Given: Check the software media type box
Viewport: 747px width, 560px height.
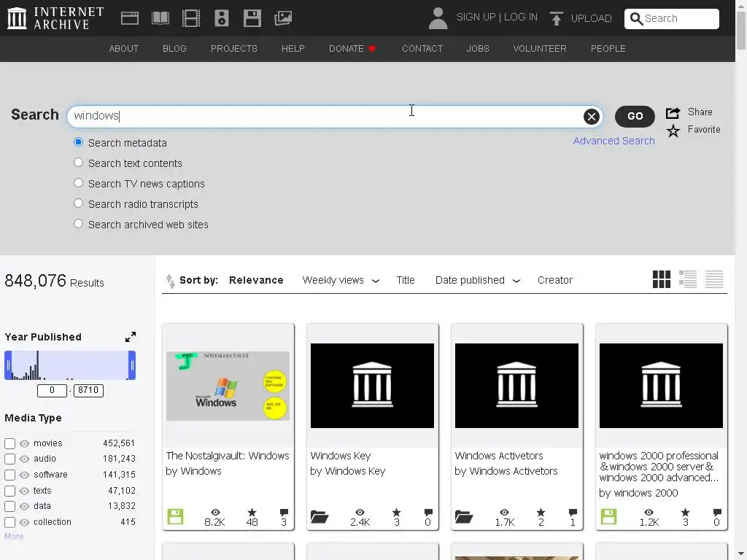Looking at the screenshot, I should click(x=9, y=475).
